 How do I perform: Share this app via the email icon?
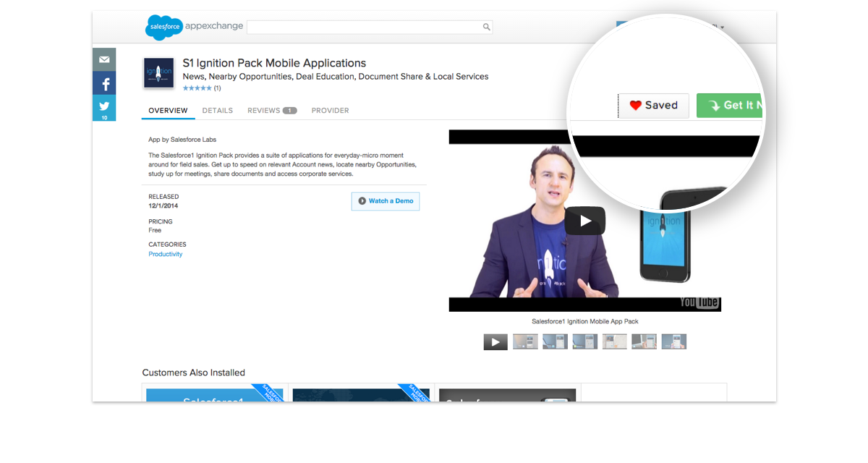tap(104, 59)
